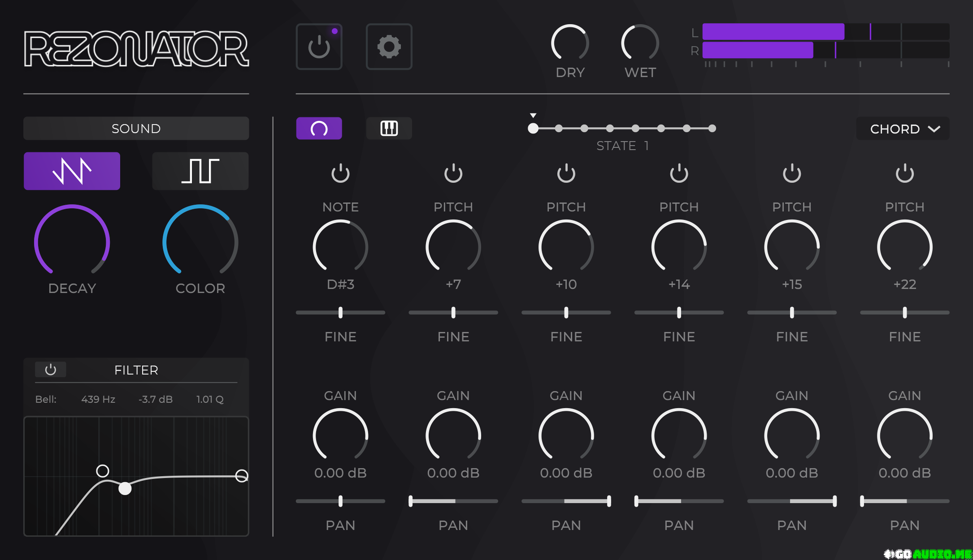Click the SOUND section header button
973x560 pixels.
pos(136,129)
